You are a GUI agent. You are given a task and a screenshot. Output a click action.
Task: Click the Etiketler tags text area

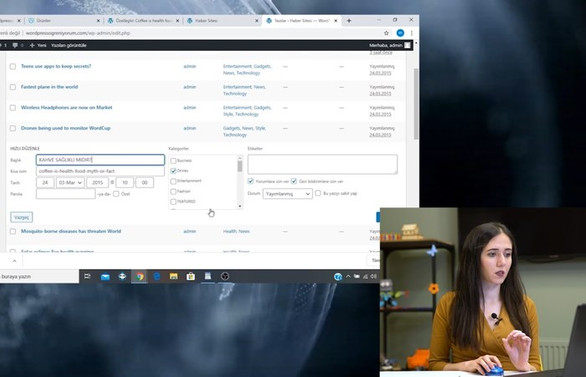coord(323,164)
